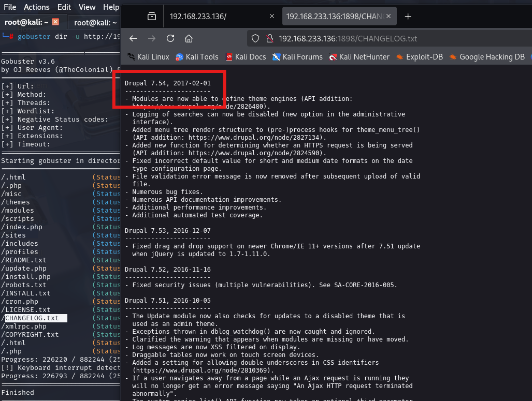The image size is (532, 401).
Task: Click /README.txt in gobuster output
Action: click(x=24, y=260)
